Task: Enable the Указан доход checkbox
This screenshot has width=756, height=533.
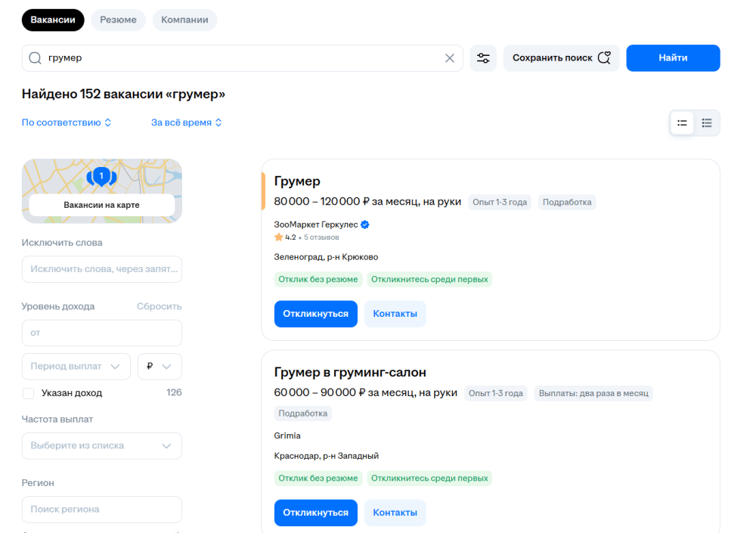Action: click(28, 392)
